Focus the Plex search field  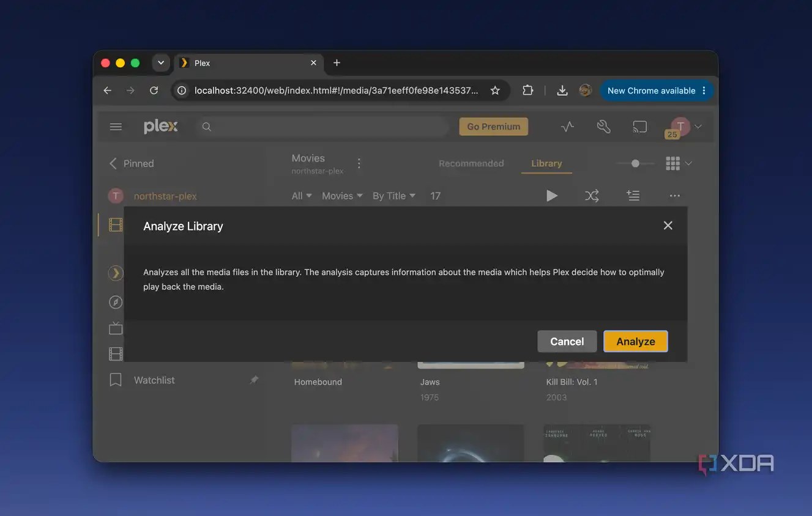324,127
